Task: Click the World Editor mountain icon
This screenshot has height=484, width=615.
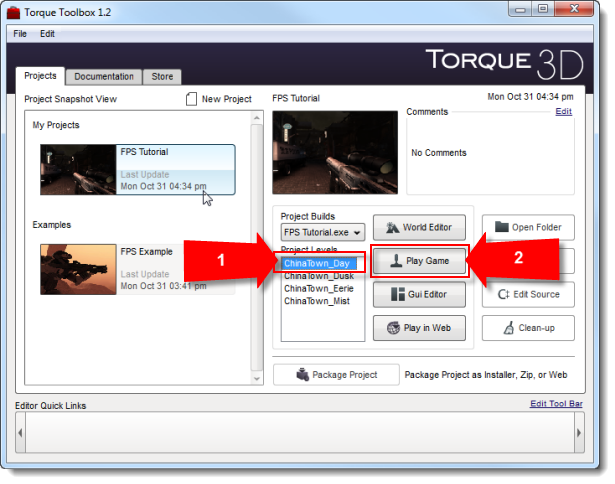Action: click(x=392, y=227)
